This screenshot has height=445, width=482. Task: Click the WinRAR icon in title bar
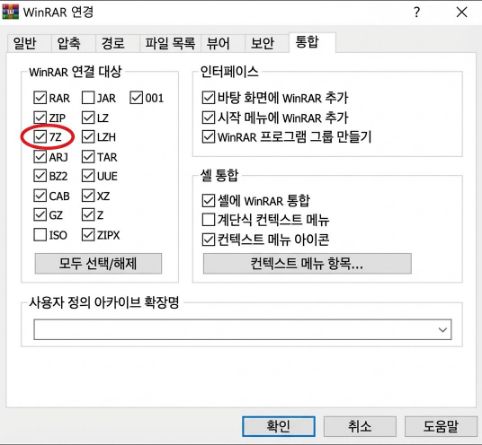[x=10, y=12]
